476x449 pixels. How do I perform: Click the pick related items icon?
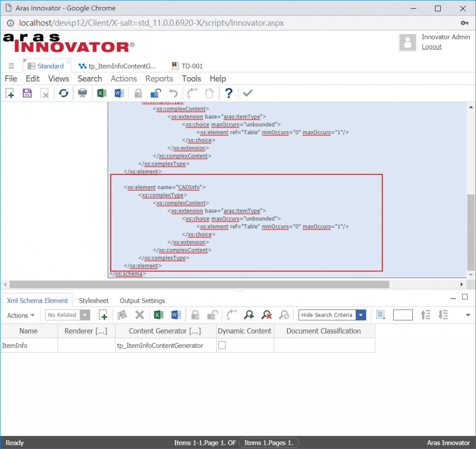coord(122,315)
